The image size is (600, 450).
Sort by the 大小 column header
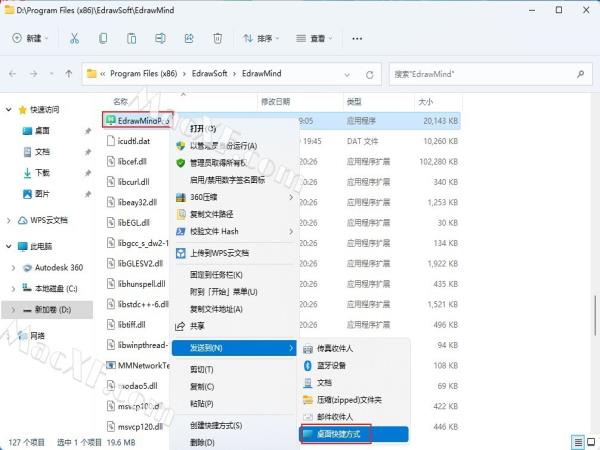coord(425,101)
